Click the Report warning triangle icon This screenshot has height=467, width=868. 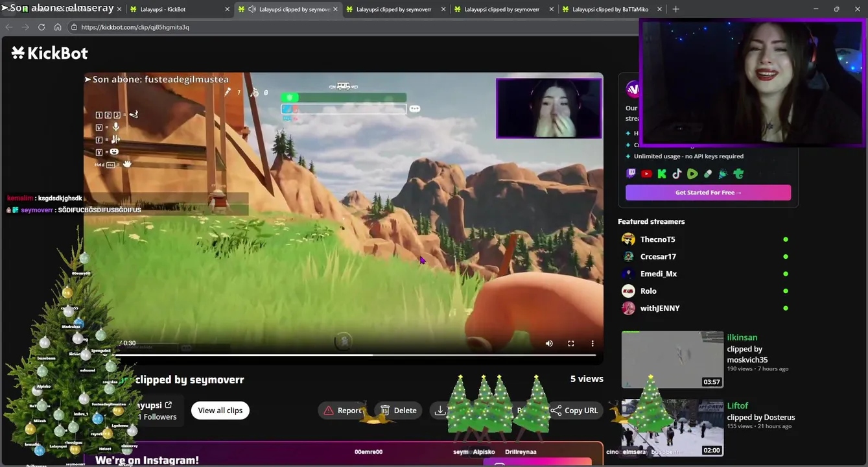pyautogui.click(x=329, y=410)
